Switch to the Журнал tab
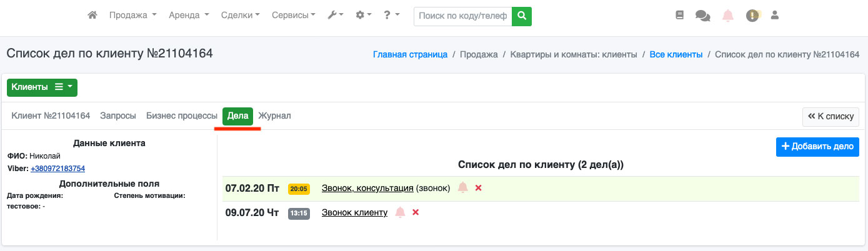The height and width of the screenshot is (251, 868). [274, 116]
